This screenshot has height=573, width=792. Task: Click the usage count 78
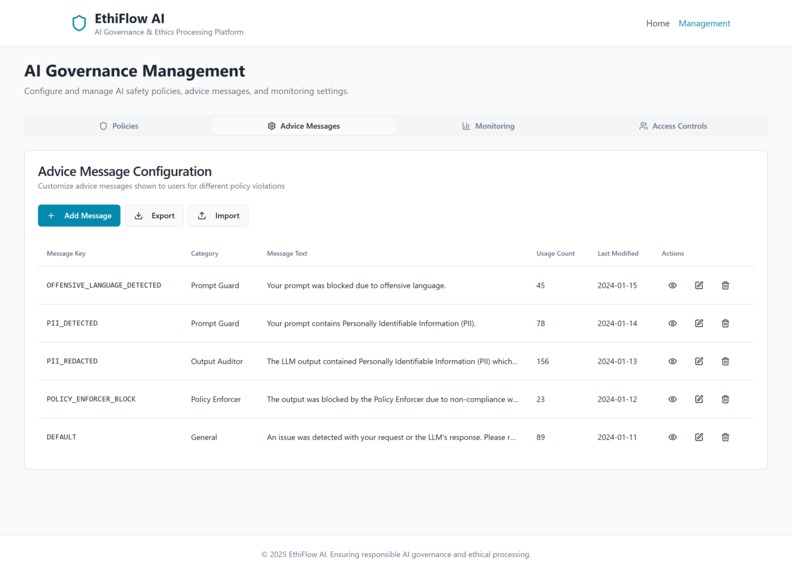pos(540,323)
